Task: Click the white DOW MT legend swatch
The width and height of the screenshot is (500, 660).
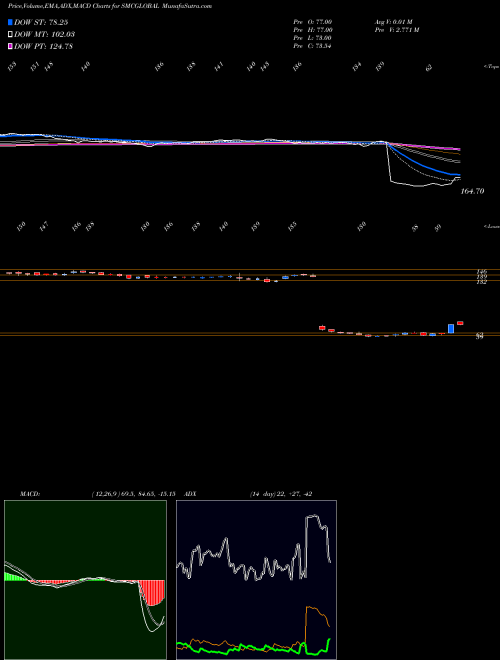Action: coord(10,34)
